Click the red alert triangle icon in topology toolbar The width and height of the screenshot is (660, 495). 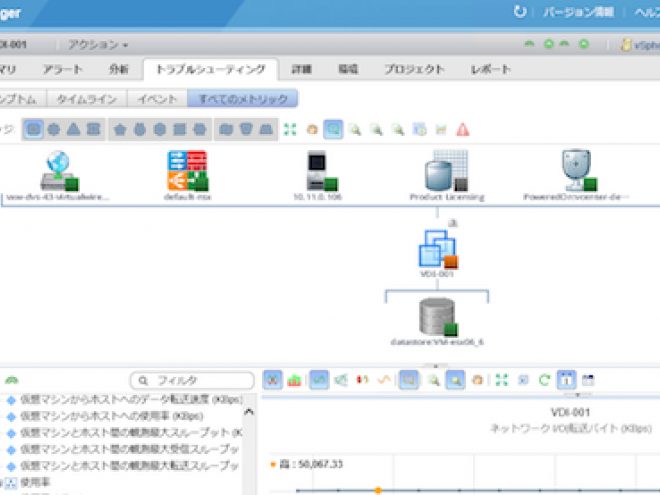click(463, 129)
